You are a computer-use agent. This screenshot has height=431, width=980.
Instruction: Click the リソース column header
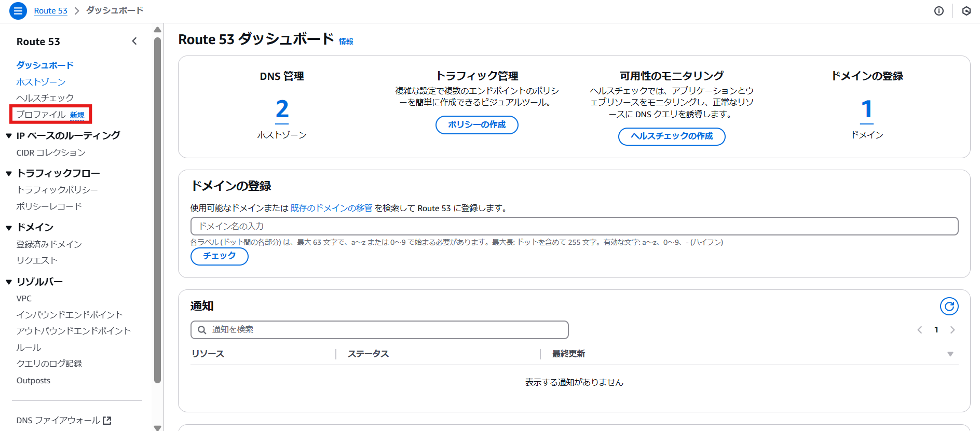coord(208,354)
